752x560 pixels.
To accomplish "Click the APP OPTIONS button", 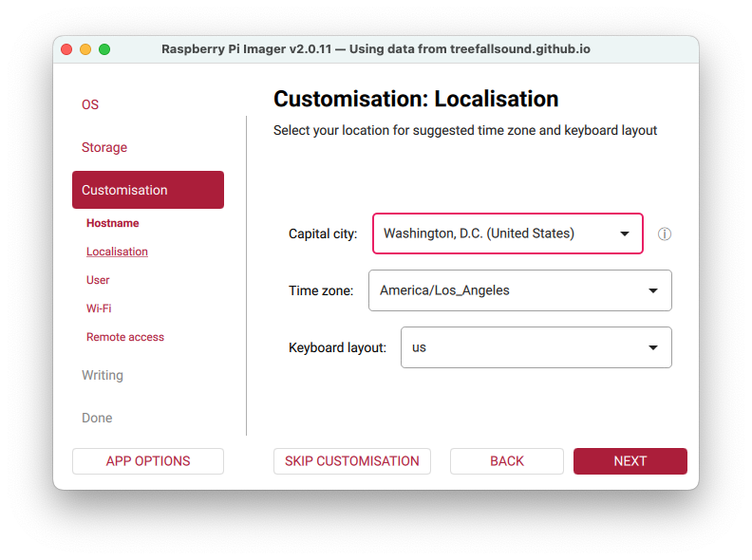I will pyautogui.click(x=148, y=461).
